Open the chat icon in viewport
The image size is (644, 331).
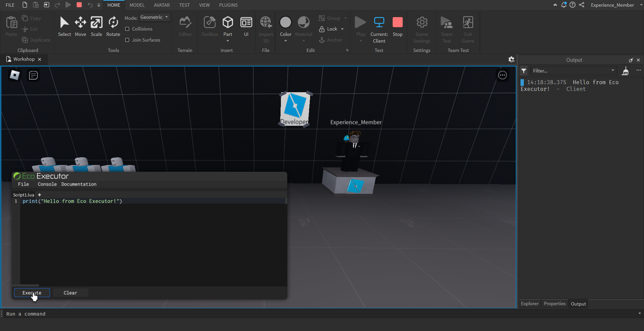click(x=33, y=75)
